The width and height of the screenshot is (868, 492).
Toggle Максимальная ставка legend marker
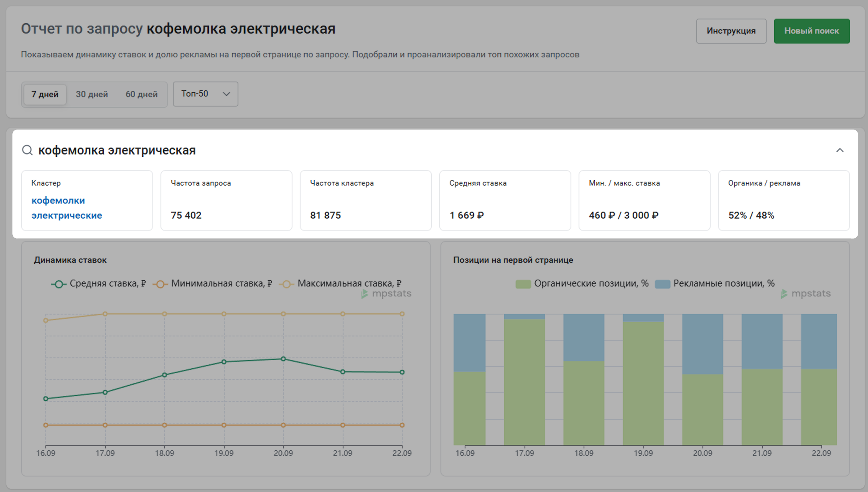[287, 284]
